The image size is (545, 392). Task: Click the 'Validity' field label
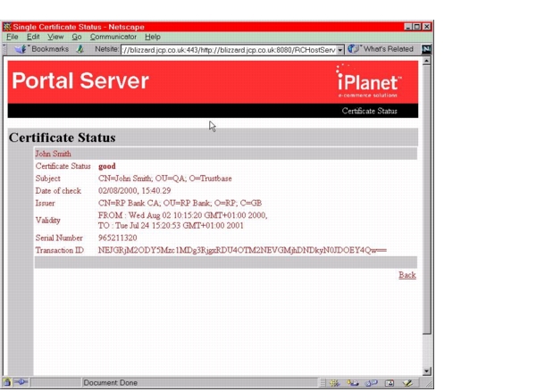click(47, 221)
